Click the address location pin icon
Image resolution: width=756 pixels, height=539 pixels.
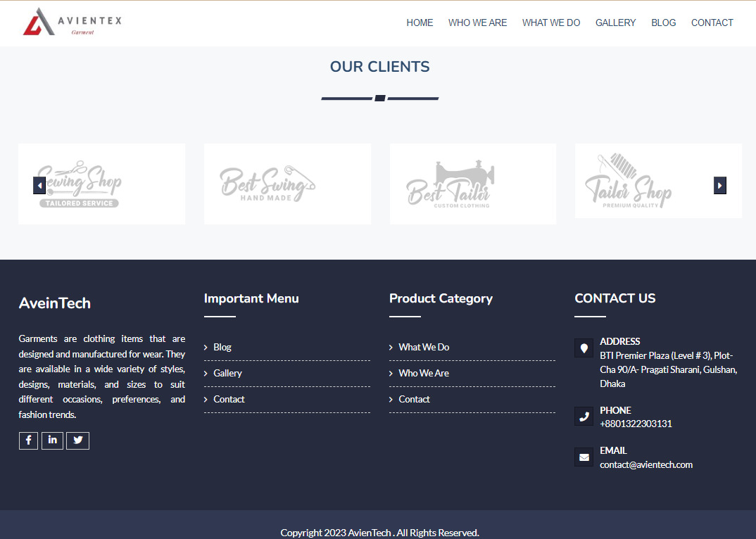tap(584, 348)
